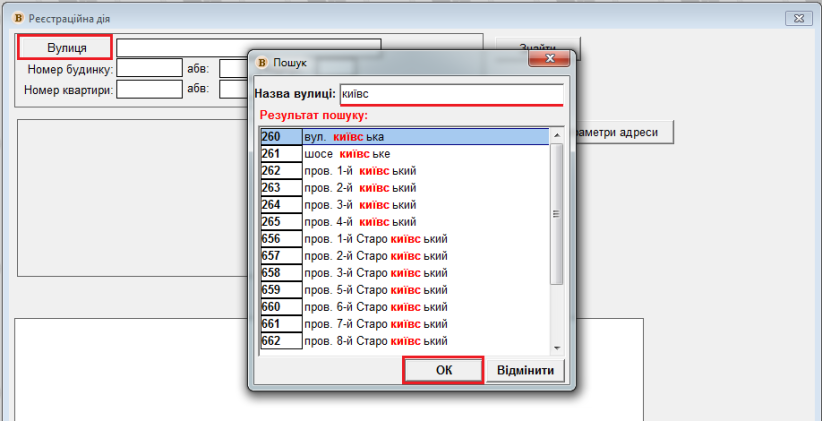Viewport: 822px width, 421px height.
Task: Click the partially visible параметри адреси button
Action: point(620,132)
